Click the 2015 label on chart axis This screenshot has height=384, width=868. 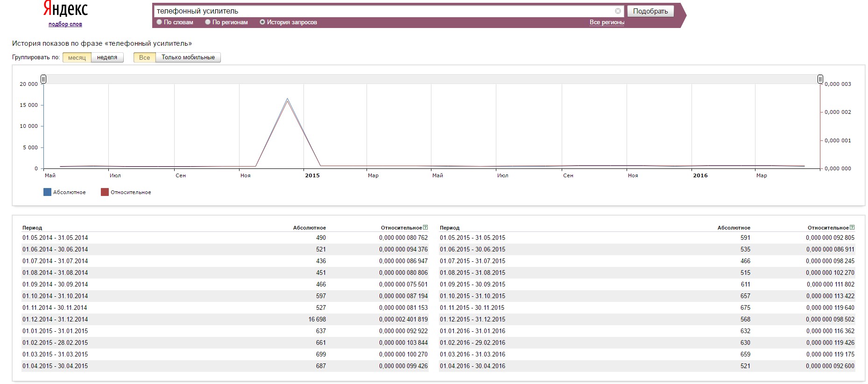click(312, 175)
